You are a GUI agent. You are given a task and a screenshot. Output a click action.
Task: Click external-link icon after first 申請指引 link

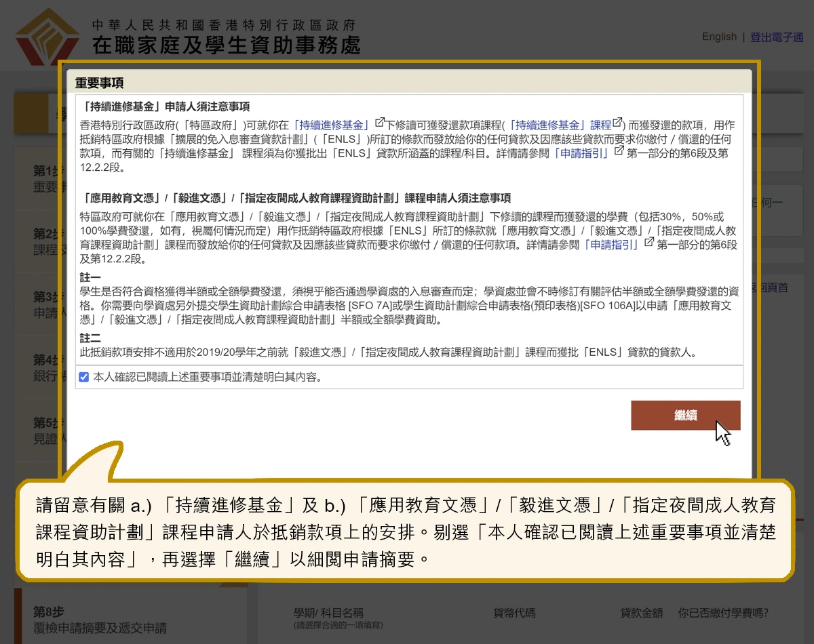(x=619, y=151)
